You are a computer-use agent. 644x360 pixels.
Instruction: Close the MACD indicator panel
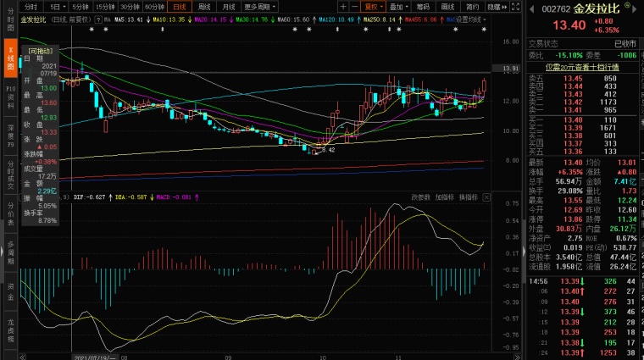(486, 197)
